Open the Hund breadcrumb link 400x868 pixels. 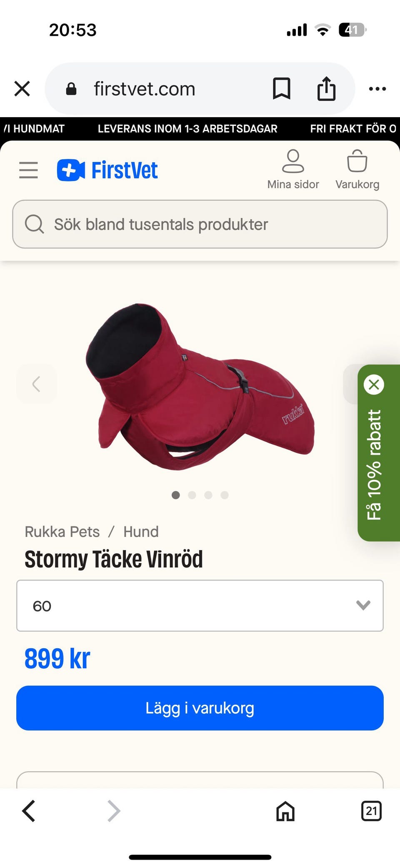click(x=141, y=532)
